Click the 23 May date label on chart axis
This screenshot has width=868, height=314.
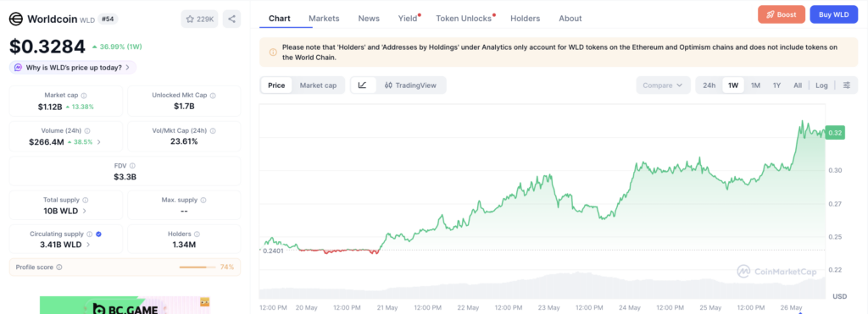[x=548, y=307]
